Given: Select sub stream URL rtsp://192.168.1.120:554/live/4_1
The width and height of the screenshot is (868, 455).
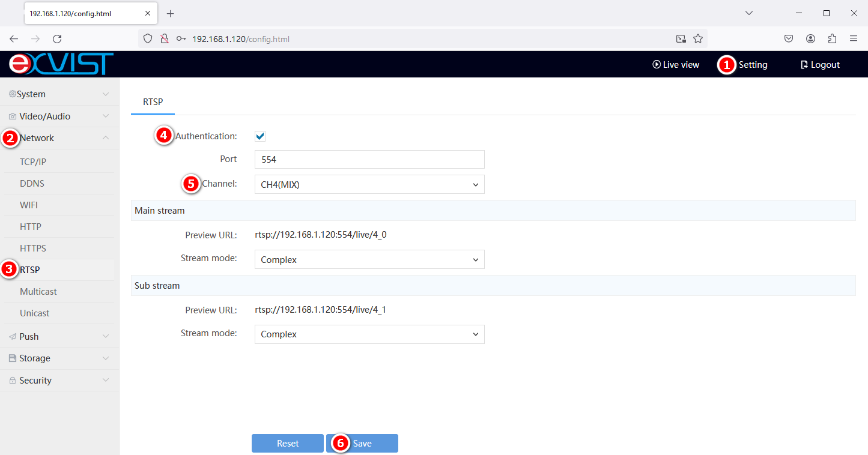Looking at the screenshot, I should click(x=321, y=310).
